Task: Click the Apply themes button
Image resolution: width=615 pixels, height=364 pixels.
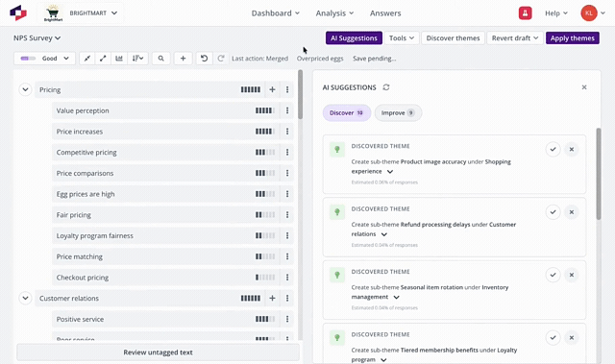Action: tap(573, 38)
